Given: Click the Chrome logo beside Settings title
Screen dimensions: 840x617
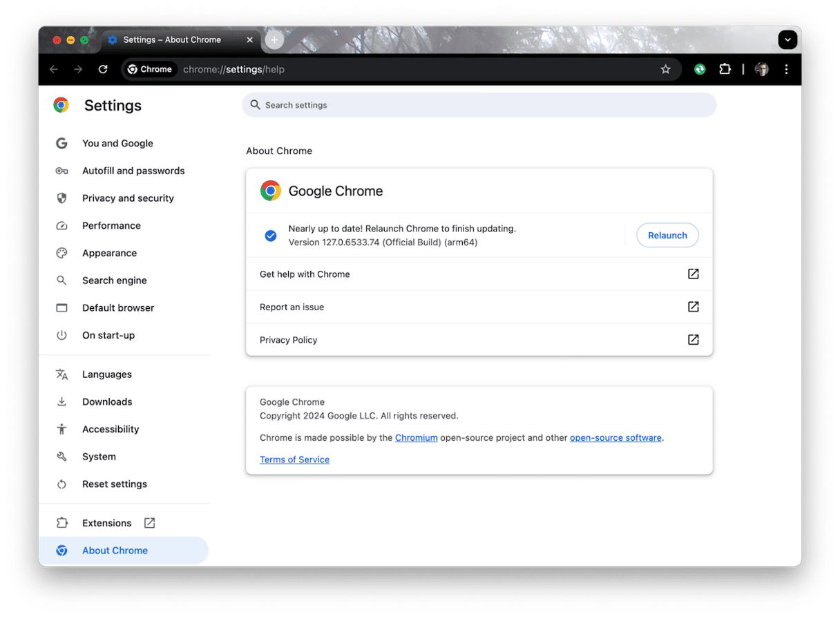Looking at the screenshot, I should pyautogui.click(x=61, y=105).
